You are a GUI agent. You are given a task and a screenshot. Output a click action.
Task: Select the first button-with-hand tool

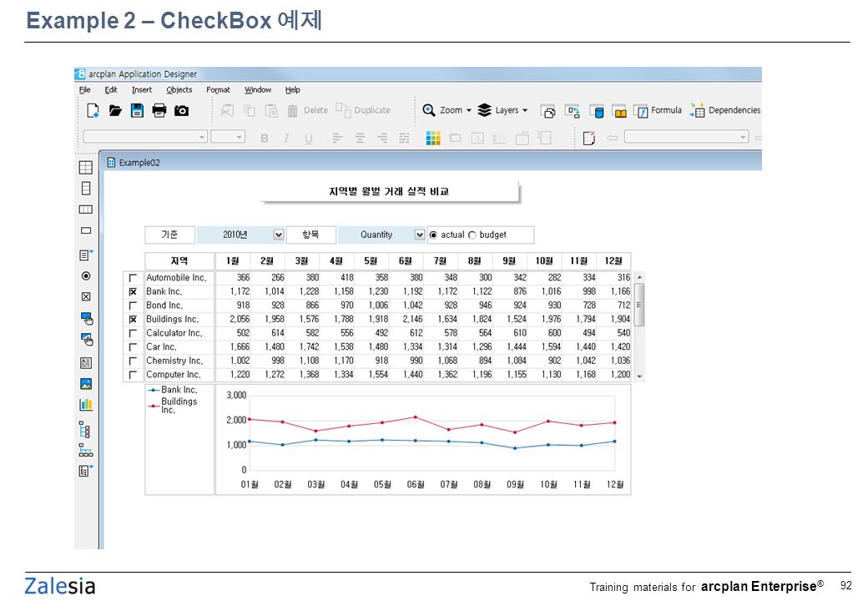pos(87,318)
